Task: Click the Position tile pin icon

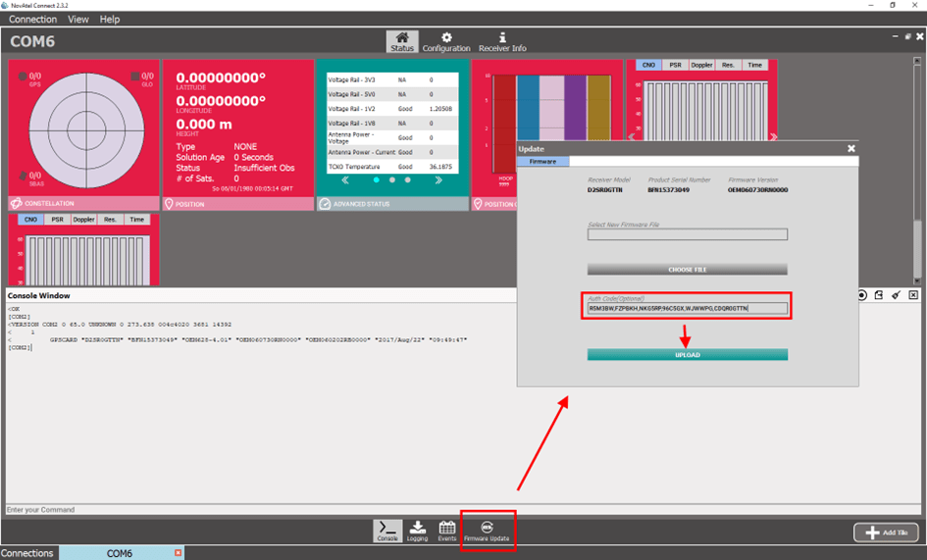Action: [169, 204]
